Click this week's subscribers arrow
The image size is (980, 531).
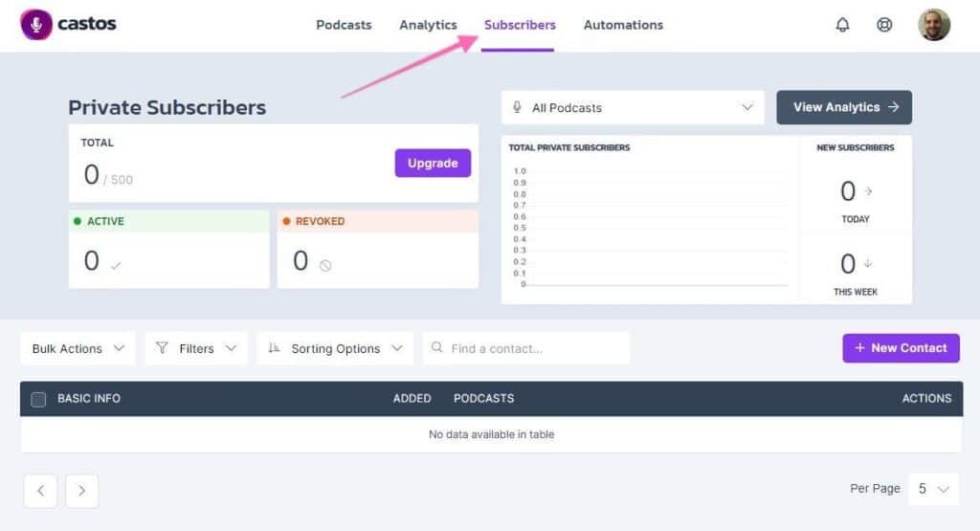[869, 263]
